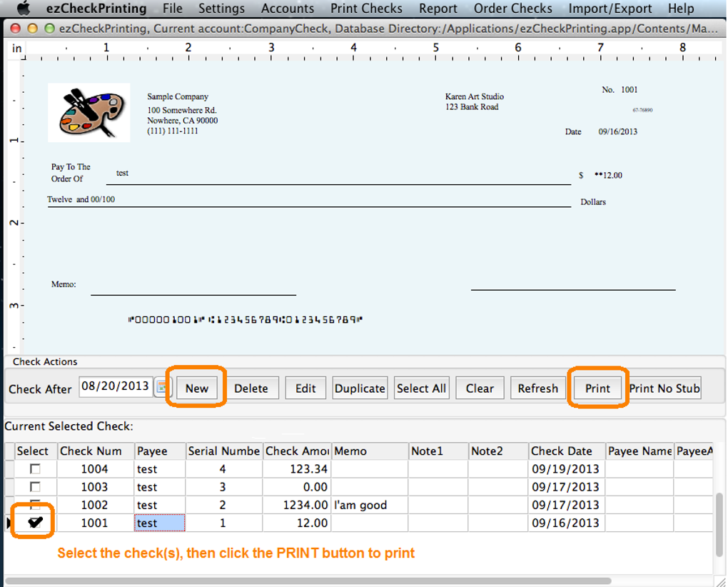
Task: Open the Apple menu
Action: pyautogui.click(x=24, y=8)
